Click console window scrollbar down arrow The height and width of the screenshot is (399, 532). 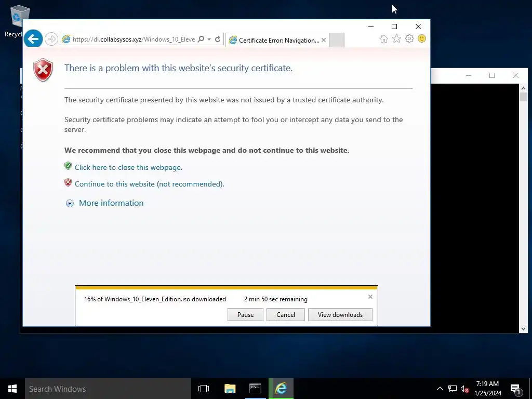click(523, 328)
